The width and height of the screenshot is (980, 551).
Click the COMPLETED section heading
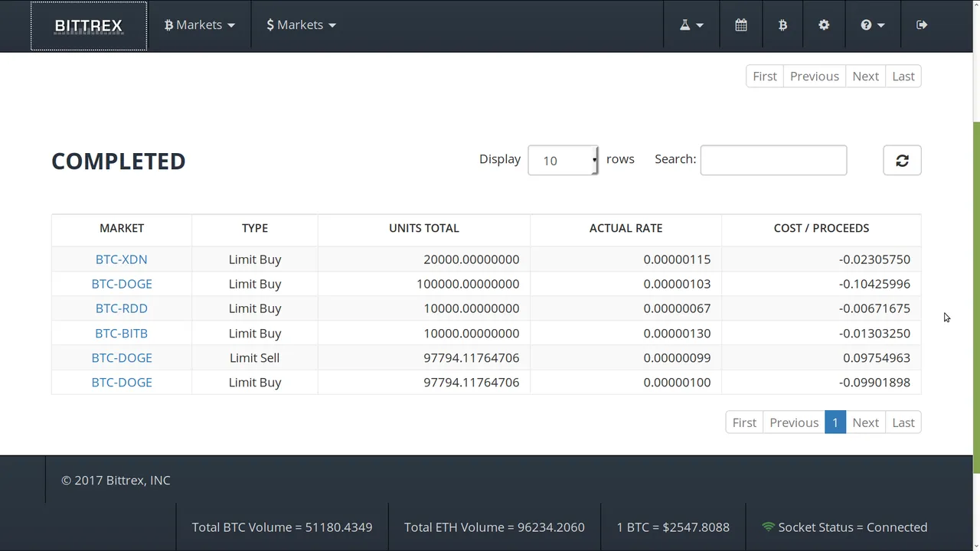(x=119, y=161)
